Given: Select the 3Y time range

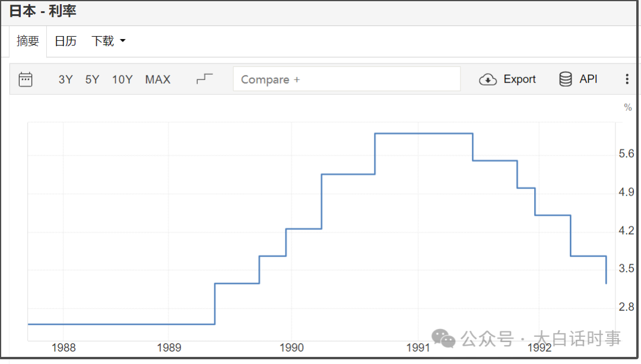Looking at the screenshot, I should coord(65,79).
